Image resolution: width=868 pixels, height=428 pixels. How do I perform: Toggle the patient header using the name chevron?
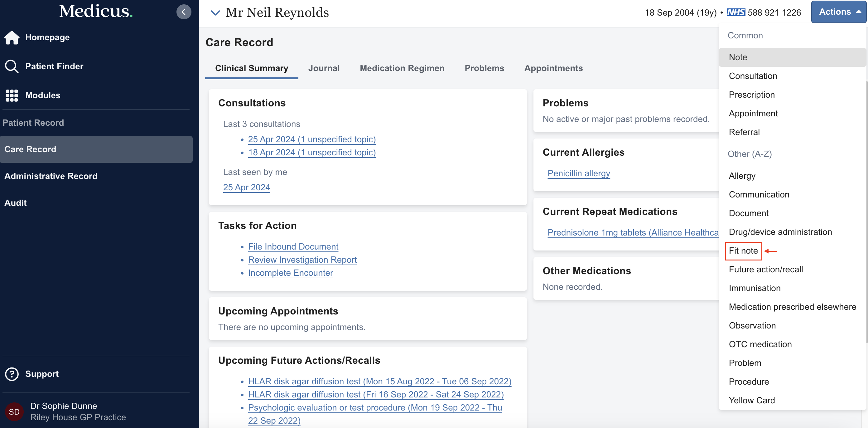[x=215, y=13]
